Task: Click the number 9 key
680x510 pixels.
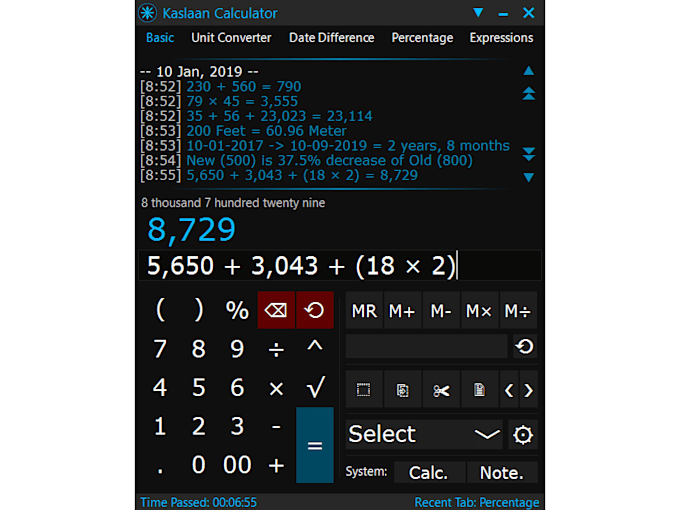Action: pyautogui.click(x=237, y=349)
